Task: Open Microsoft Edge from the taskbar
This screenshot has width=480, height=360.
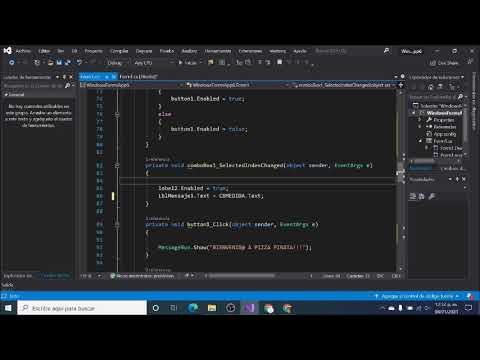Action: pos(193,308)
